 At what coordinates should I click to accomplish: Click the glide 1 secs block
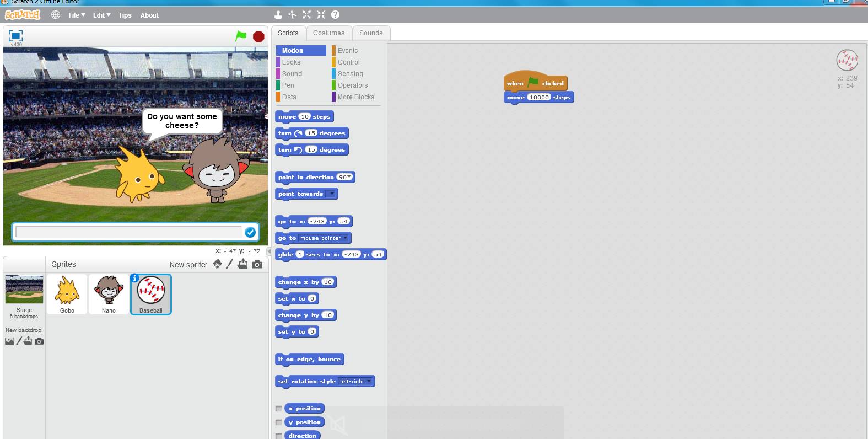pos(331,254)
